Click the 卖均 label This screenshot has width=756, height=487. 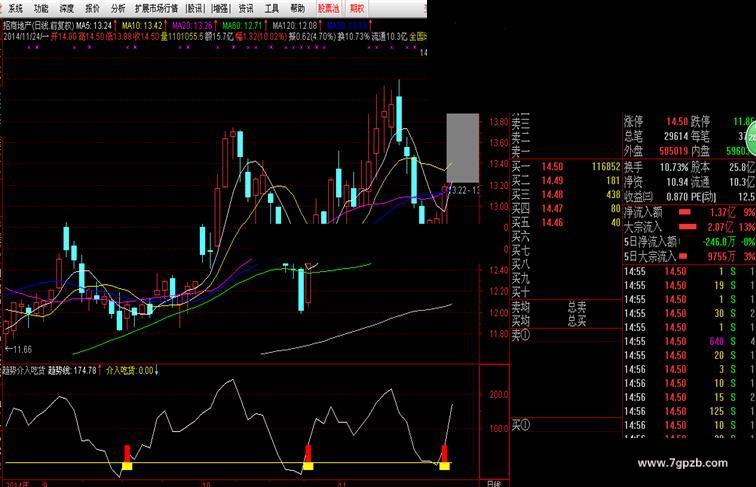(x=521, y=307)
